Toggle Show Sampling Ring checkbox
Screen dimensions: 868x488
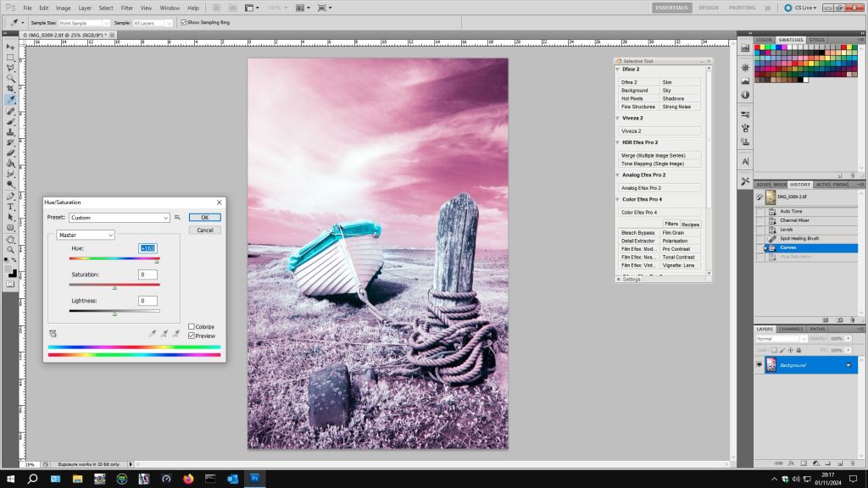coord(184,22)
